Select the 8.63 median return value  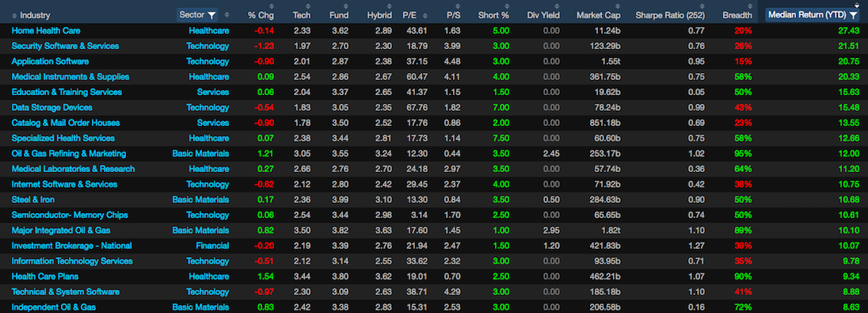(x=851, y=307)
